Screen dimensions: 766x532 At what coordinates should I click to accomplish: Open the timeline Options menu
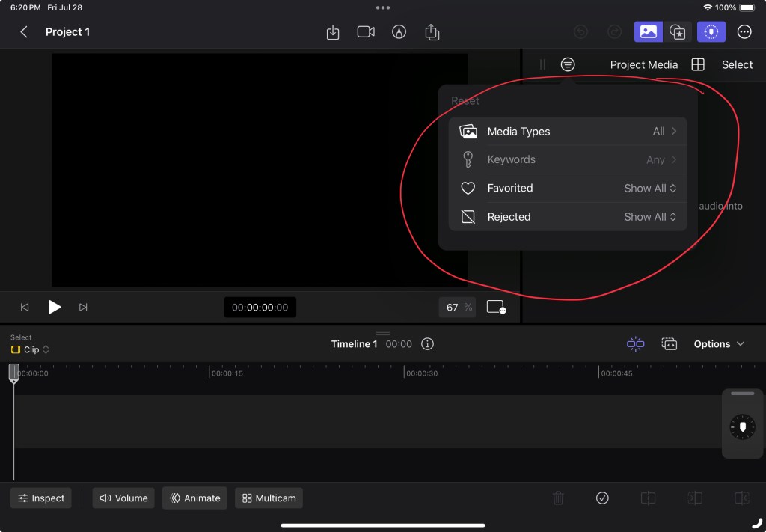719,344
